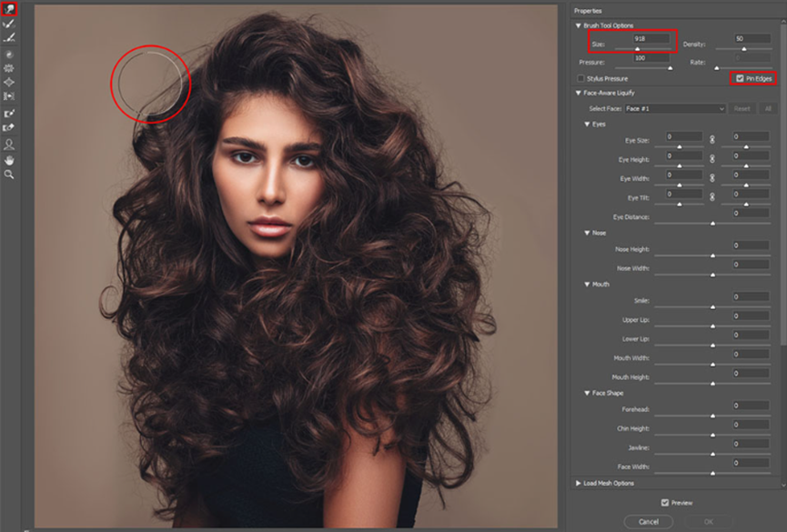787x532 pixels.
Task: Collapse the Face-Aware Liquify section
Action: [x=579, y=93]
